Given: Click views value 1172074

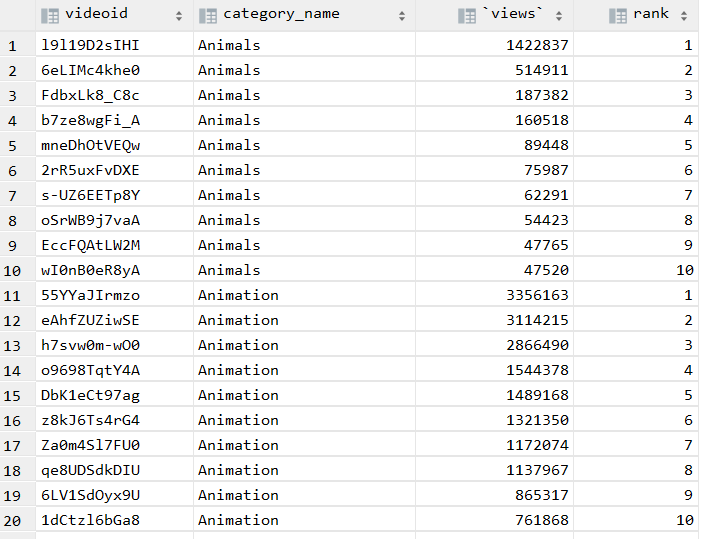Looking at the screenshot, I should coord(537,445).
